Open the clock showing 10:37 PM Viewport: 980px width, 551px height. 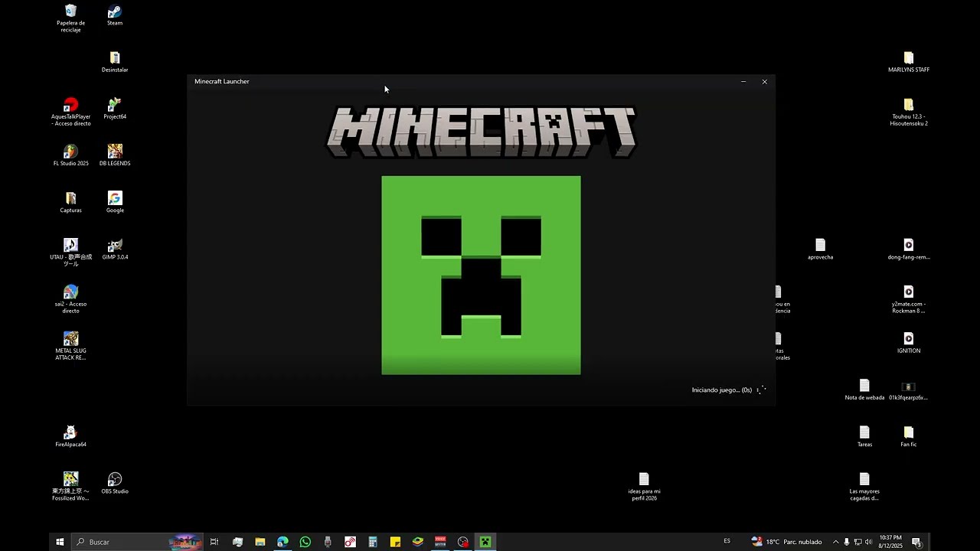(x=890, y=542)
